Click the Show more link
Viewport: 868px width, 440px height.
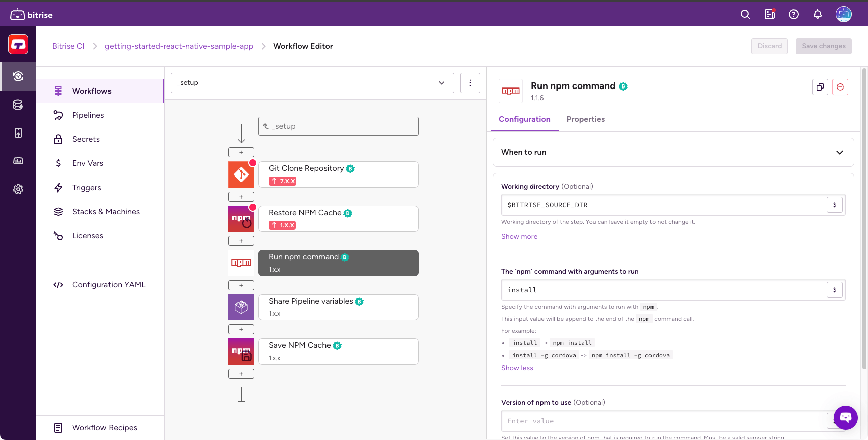pyautogui.click(x=519, y=236)
